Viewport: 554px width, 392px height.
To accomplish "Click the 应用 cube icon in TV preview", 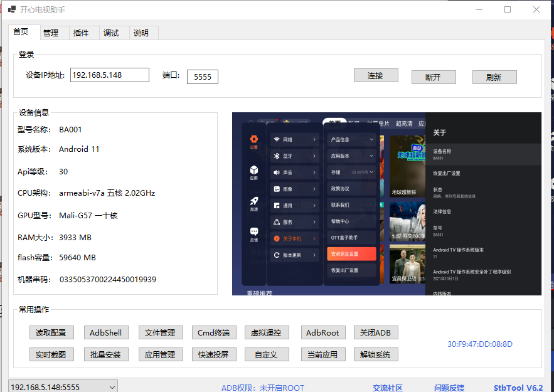I will click(x=254, y=170).
